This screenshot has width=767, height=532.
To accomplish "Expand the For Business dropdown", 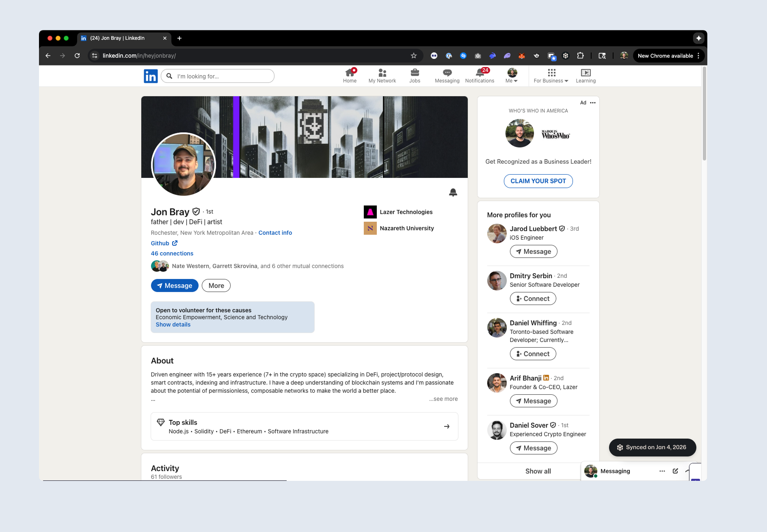I will (x=551, y=76).
